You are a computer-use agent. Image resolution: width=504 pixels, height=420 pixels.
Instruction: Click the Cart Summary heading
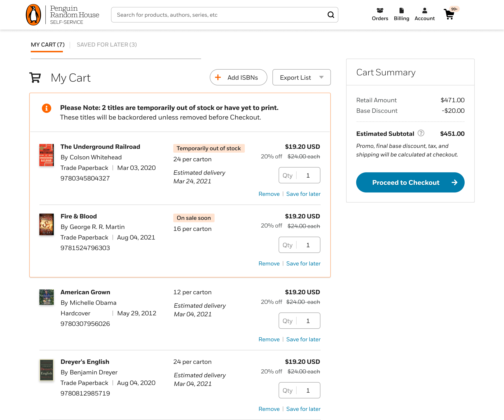(386, 72)
